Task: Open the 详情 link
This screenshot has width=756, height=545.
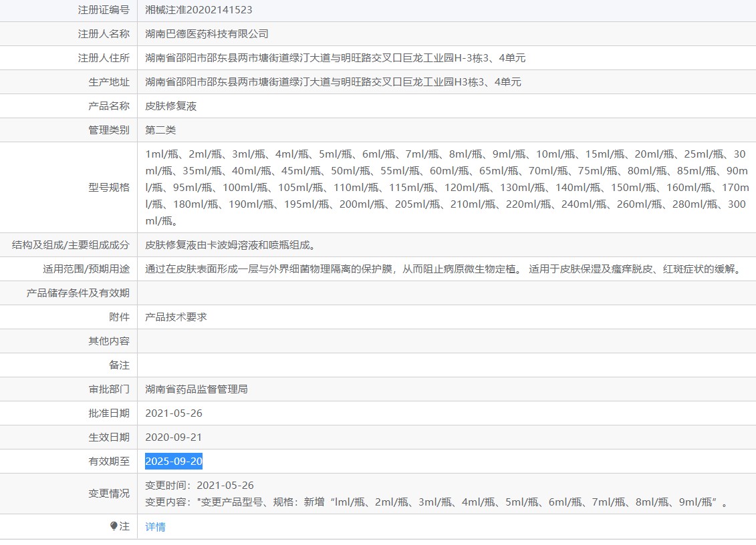Action: pos(155,527)
